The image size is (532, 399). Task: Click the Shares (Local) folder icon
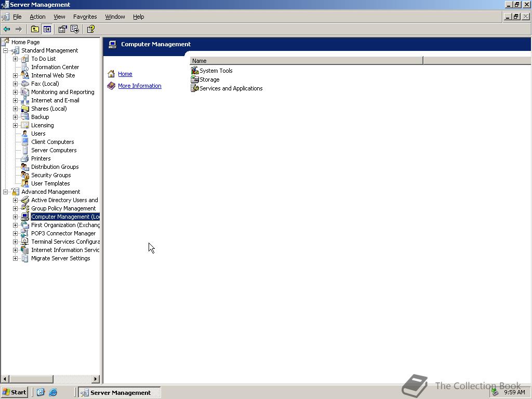point(25,109)
